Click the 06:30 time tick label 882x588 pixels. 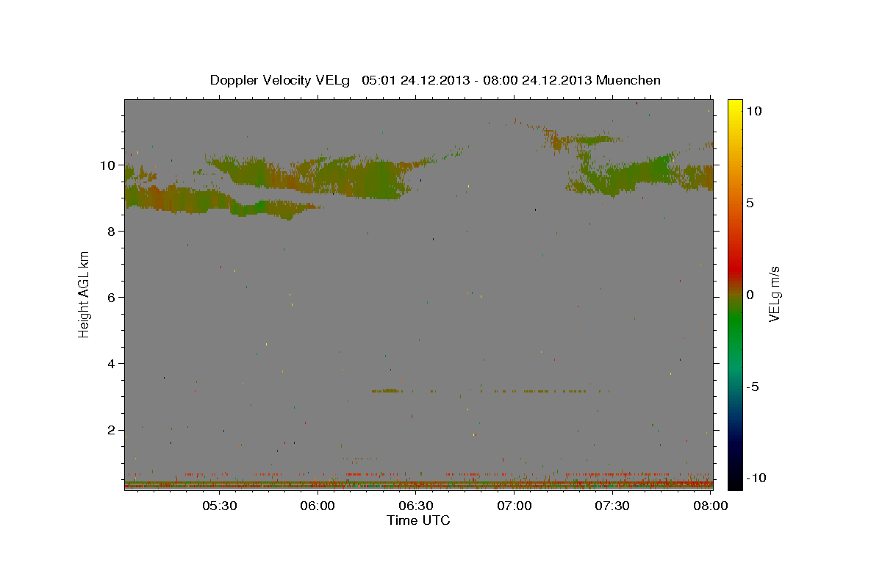click(416, 506)
